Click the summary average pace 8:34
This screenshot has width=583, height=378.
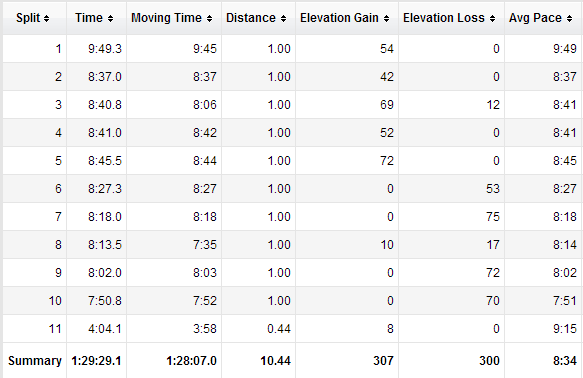[x=565, y=361]
